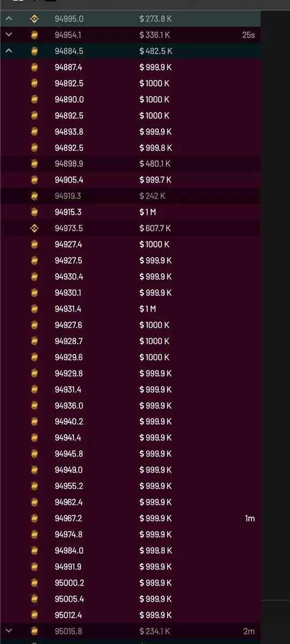
Task: Select the 94915.3 row with $1 M
Action: (130, 212)
